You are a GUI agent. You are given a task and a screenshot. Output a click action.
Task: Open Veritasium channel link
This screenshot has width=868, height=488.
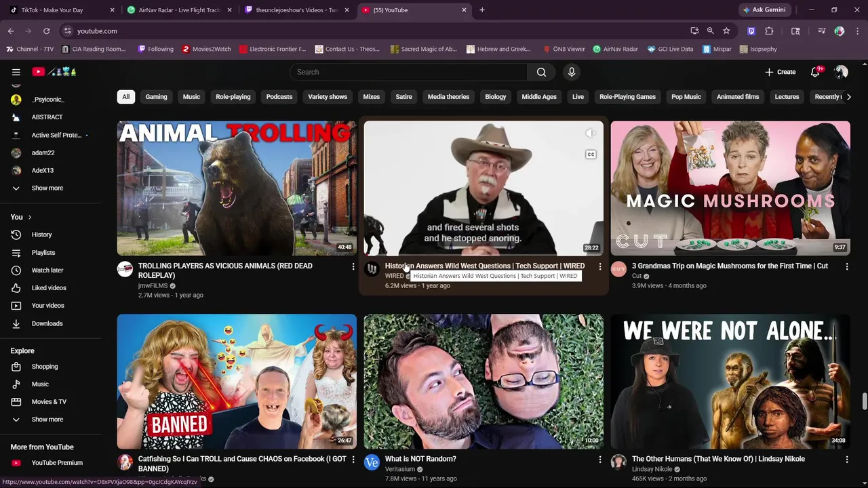399,469
